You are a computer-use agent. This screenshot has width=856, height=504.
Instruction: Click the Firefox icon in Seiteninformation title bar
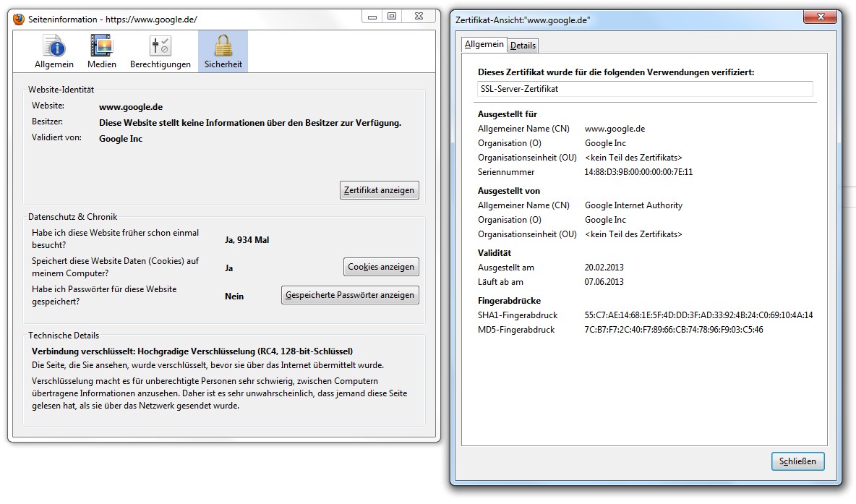(x=19, y=19)
